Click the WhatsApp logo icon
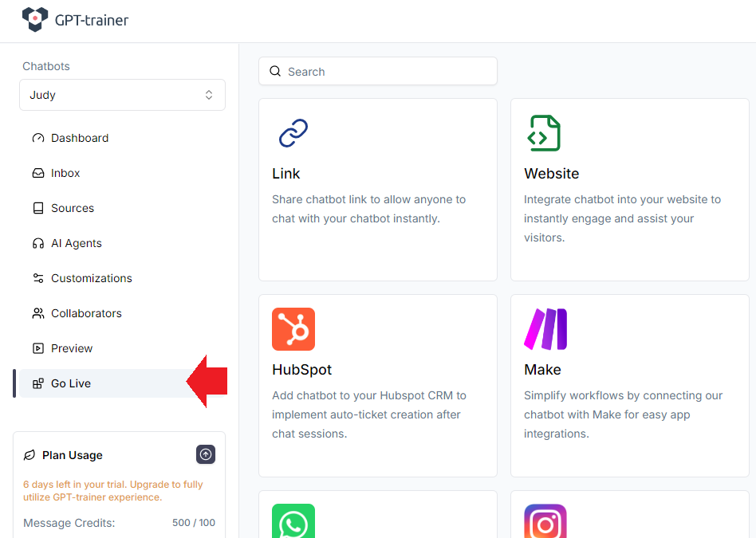Screen dimensions: 756x538 coord(293,521)
